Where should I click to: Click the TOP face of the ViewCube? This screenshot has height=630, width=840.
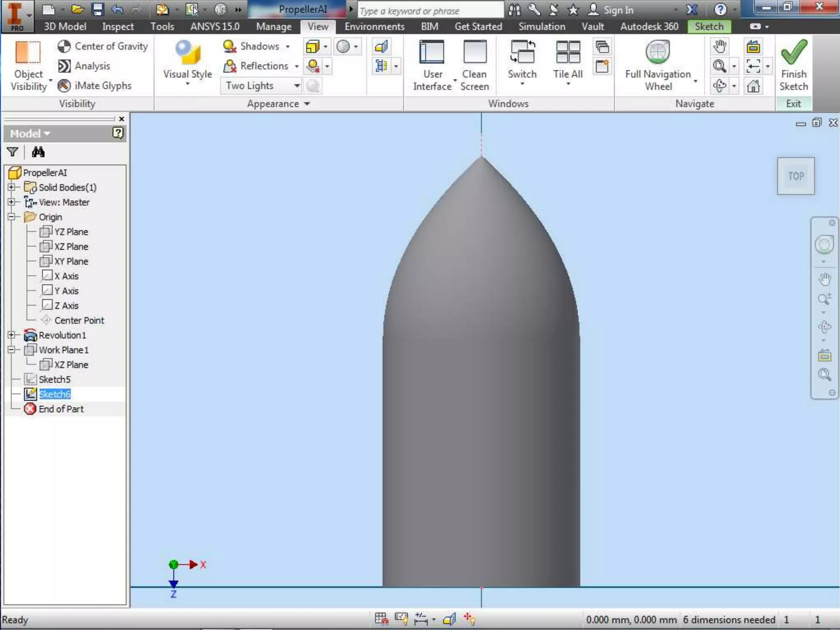click(x=795, y=176)
